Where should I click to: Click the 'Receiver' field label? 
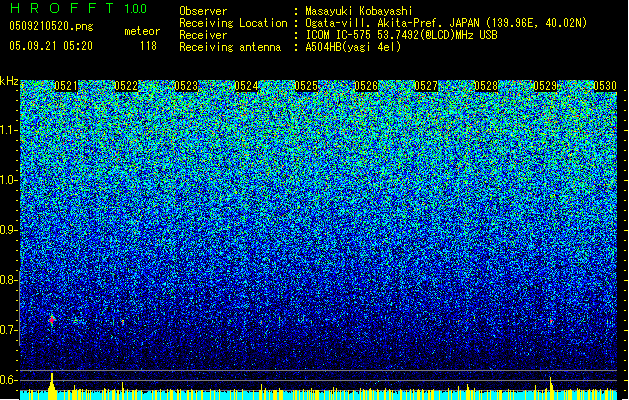pyautogui.click(x=203, y=35)
